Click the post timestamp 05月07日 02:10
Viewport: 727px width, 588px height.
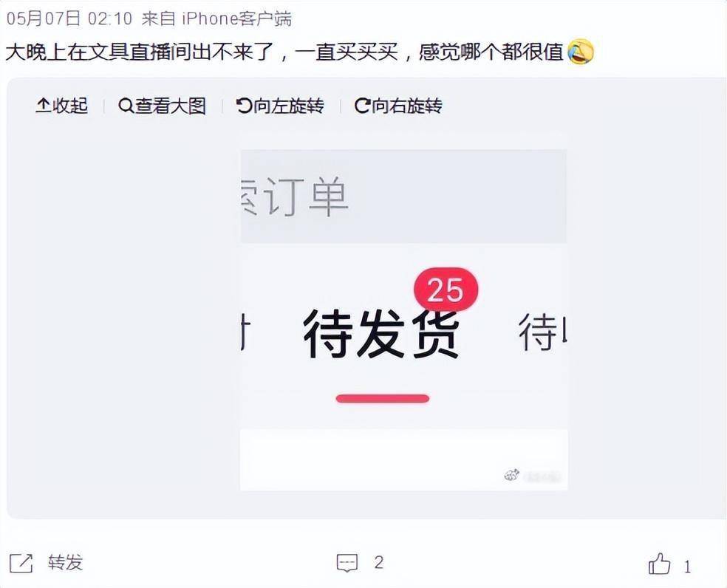69,18
